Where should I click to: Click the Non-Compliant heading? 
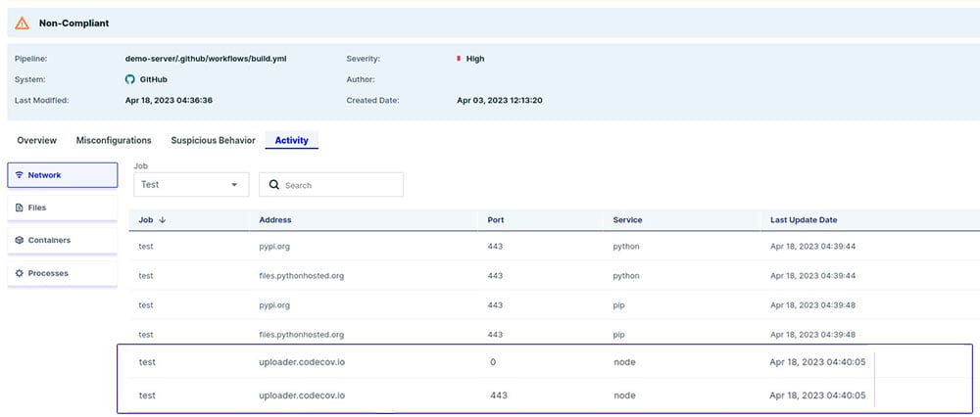click(73, 23)
